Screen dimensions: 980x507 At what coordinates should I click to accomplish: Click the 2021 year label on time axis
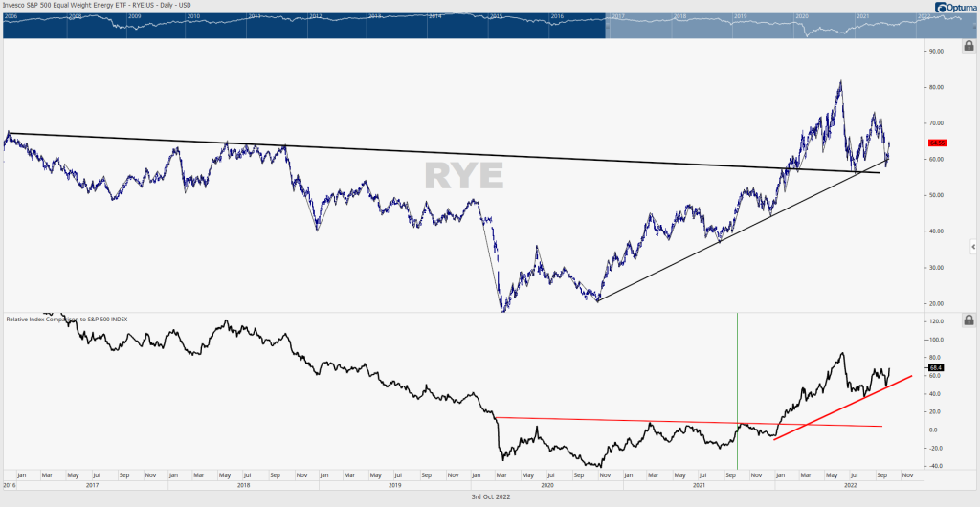click(x=699, y=485)
